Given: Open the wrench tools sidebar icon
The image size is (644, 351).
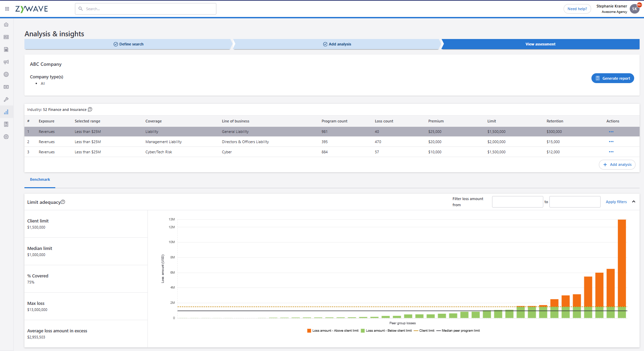Looking at the screenshot, I should [6, 100].
